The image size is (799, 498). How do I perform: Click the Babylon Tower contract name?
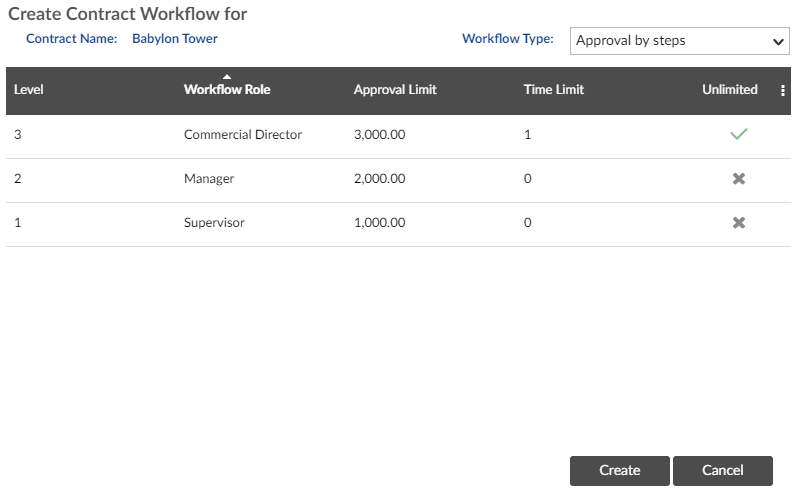click(175, 39)
